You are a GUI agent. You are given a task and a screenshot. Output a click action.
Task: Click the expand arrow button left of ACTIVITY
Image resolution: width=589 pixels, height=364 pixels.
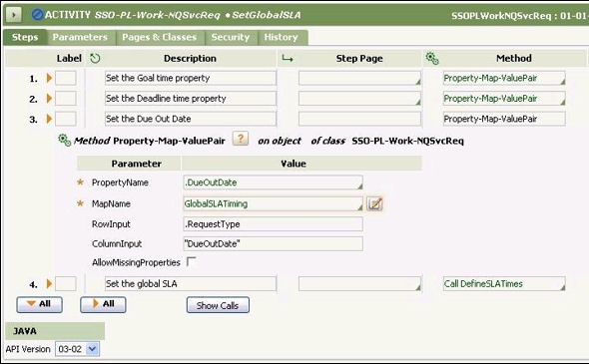pos(14,15)
